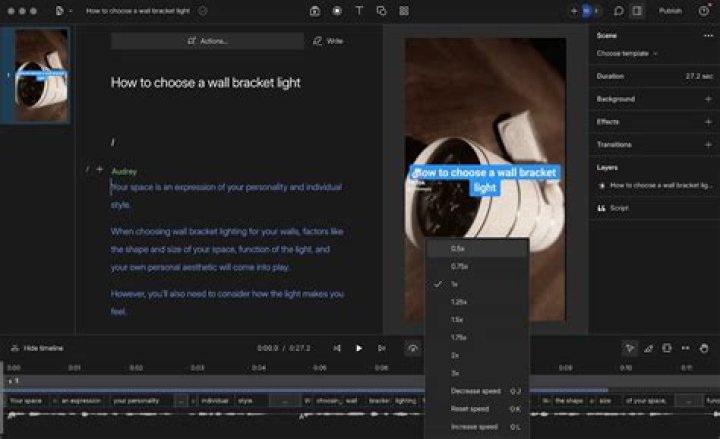This screenshot has width=720, height=439.
Task: Expand the Choose template dropdown
Action: pyautogui.click(x=628, y=53)
